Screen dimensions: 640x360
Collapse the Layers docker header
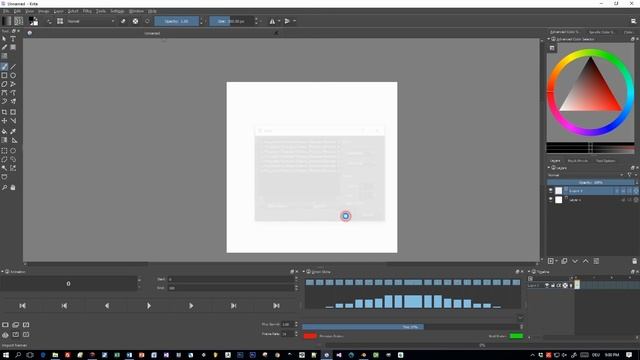tap(549, 168)
